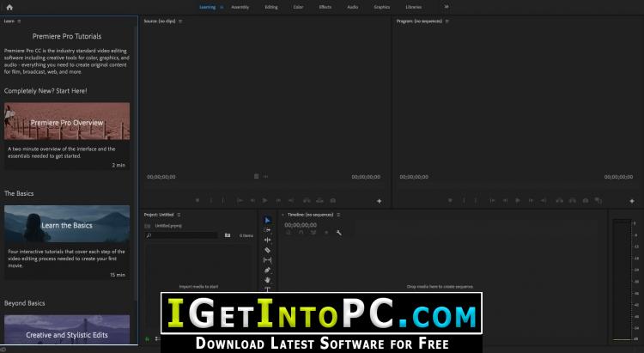Add marker in Source monitor

point(197,200)
